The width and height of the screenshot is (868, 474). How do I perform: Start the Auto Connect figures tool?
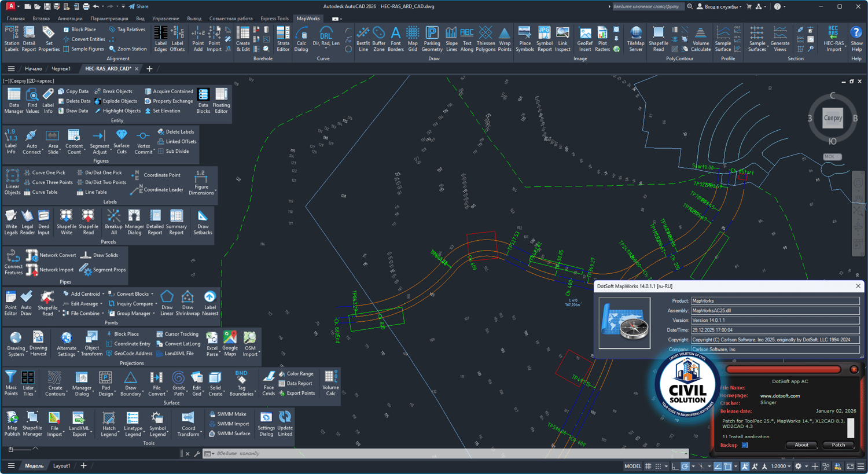point(32,142)
